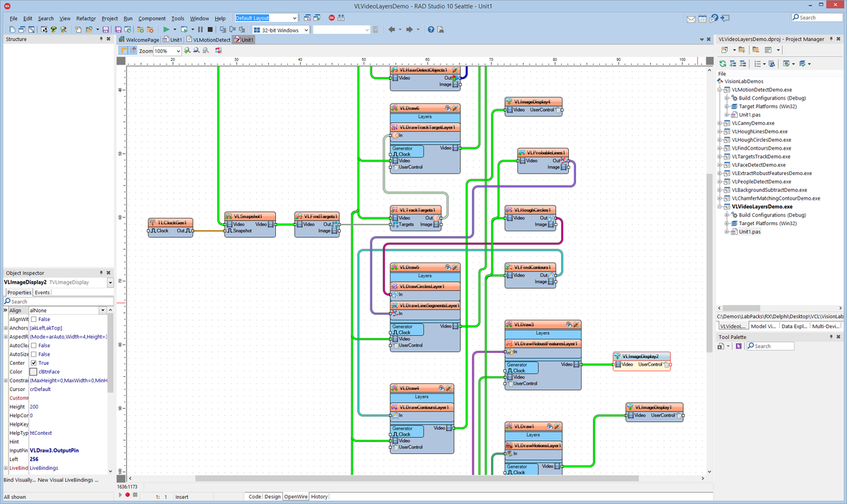Pause program execution using the Pause icon
The height and width of the screenshot is (504, 847).
(200, 30)
